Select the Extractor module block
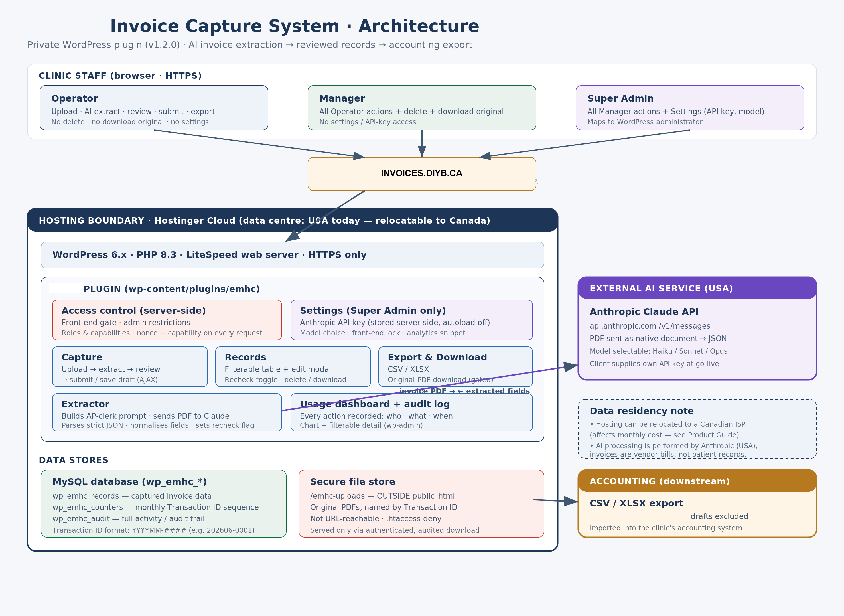 (x=167, y=412)
